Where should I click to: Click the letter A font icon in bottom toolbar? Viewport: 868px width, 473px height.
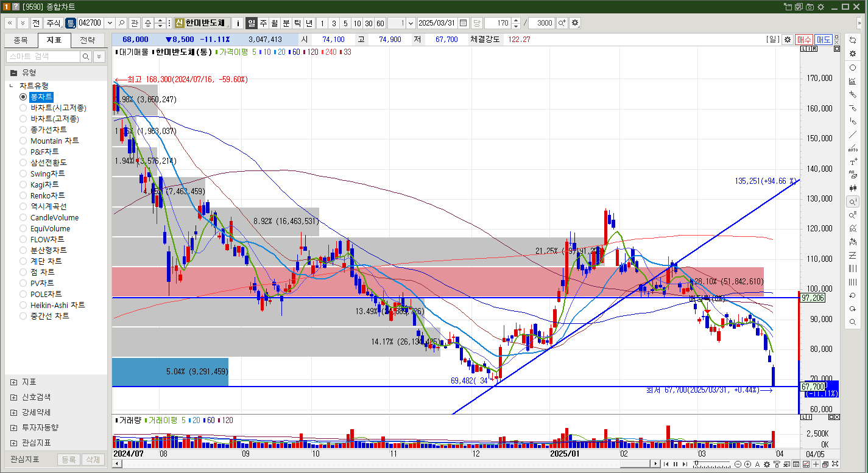757,464
